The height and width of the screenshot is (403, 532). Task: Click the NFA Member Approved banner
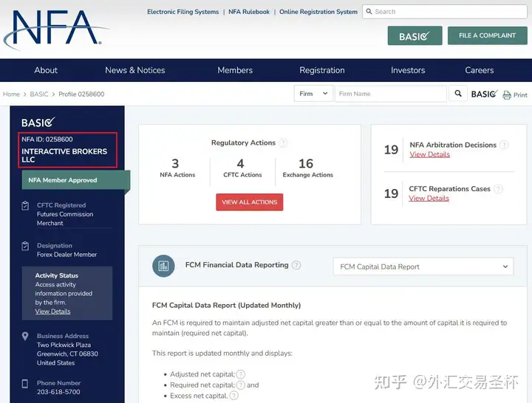[x=75, y=180]
